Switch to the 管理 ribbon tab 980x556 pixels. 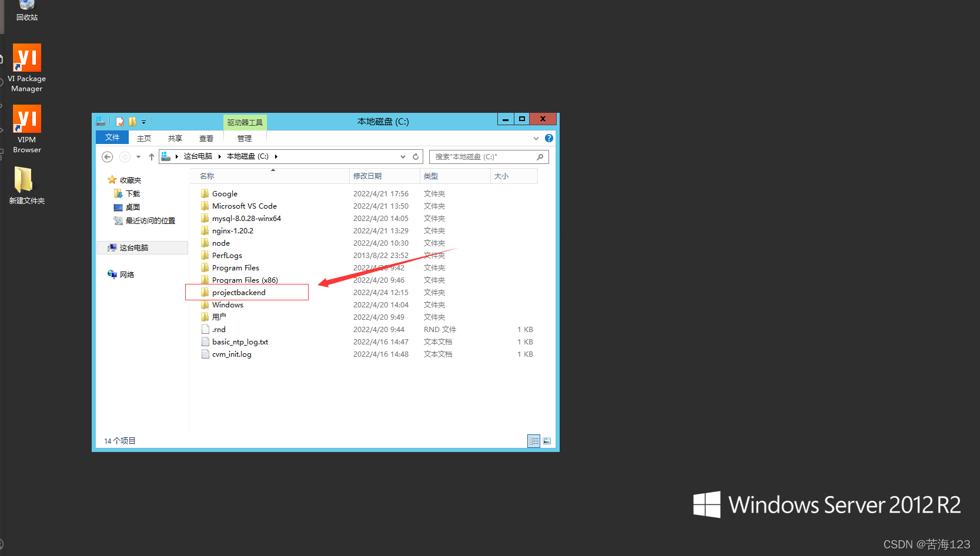(245, 138)
